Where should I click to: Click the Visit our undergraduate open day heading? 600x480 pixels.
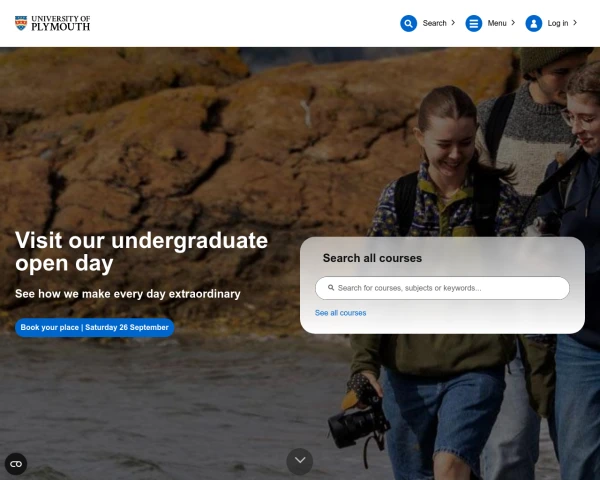tap(141, 251)
